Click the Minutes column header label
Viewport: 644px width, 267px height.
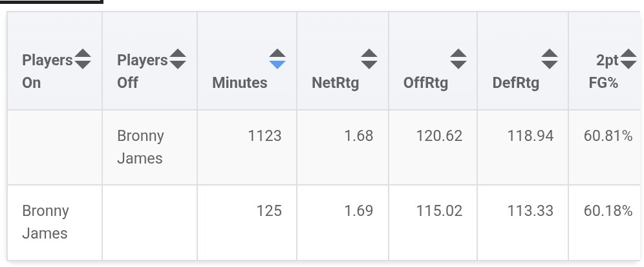239,83
